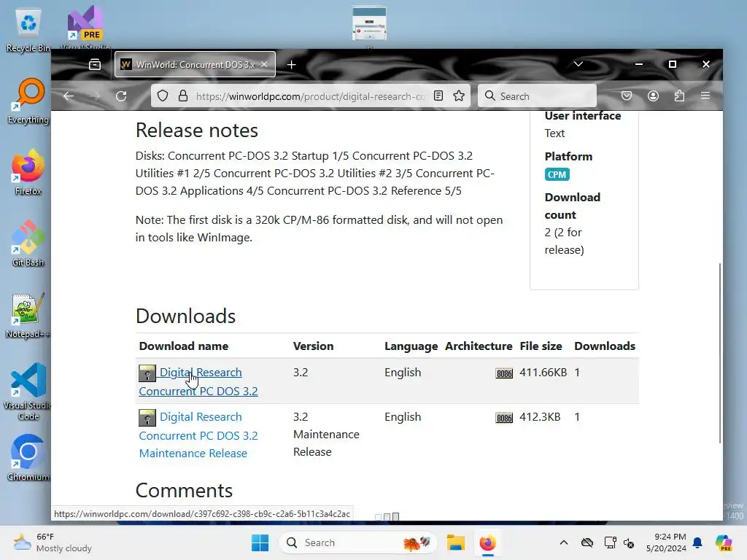Click the CPM platform badge

click(x=557, y=174)
